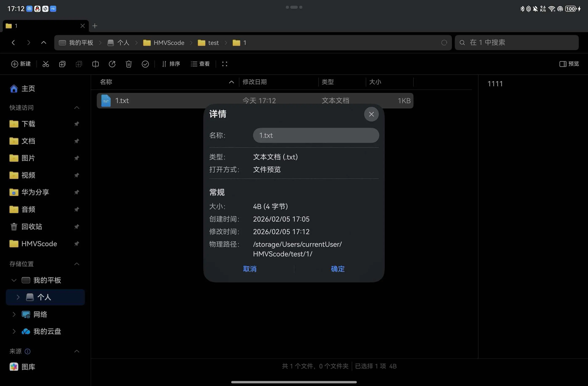Click the refresh icon in address bar

pyautogui.click(x=444, y=43)
